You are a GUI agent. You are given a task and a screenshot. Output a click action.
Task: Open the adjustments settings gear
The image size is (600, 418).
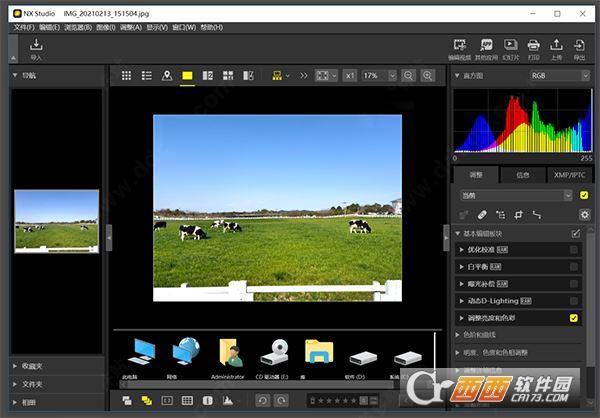coord(585,215)
